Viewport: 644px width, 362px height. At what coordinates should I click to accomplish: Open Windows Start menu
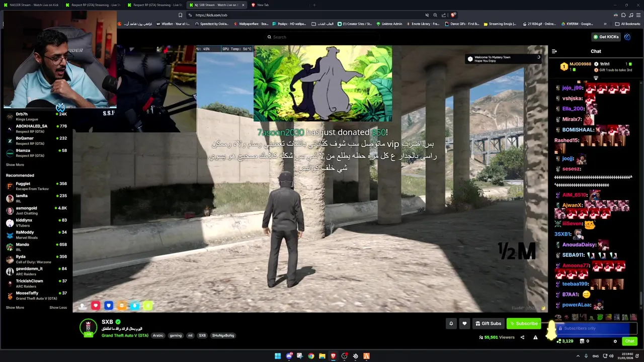tap(278, 356)
